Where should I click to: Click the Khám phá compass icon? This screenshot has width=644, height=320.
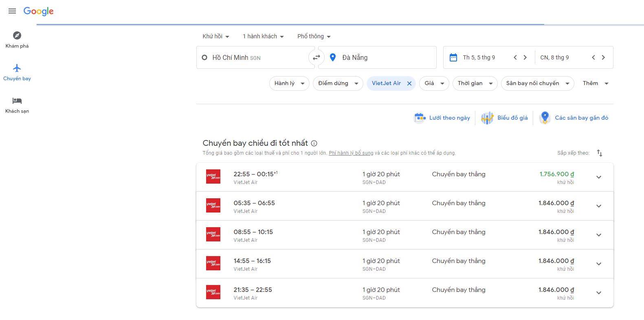17,35
